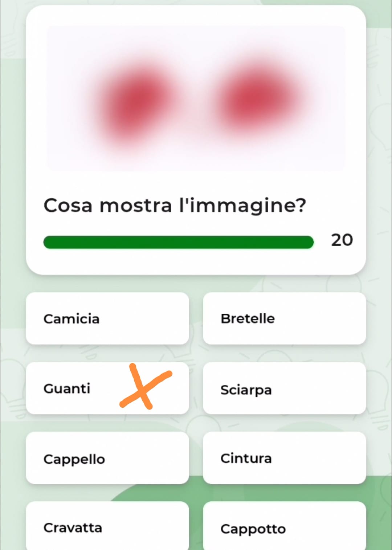Click the word "Cosa" in the question
This screenshot has width=392, height=550.
point(68,205)
